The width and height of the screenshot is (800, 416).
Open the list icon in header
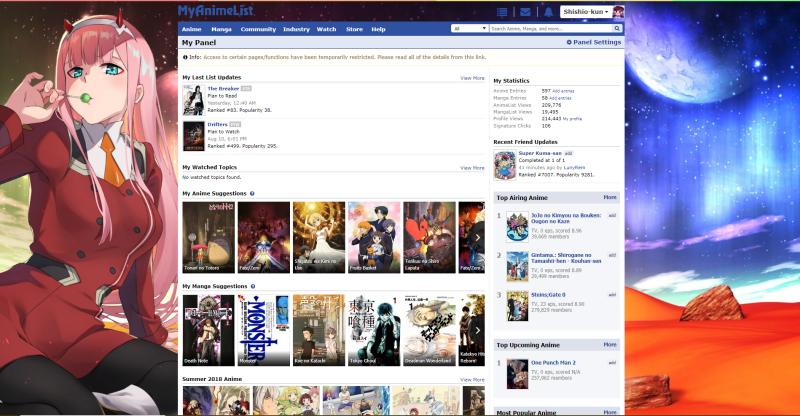[502, 11]
